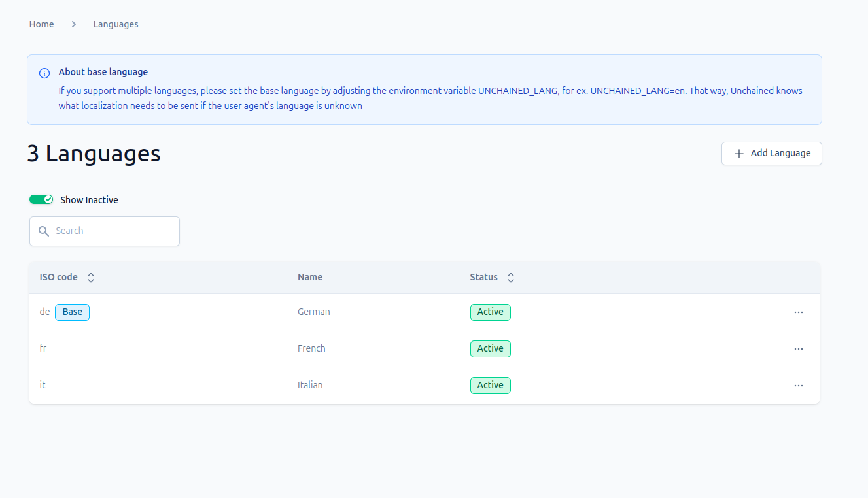Click the '3 Languages' heading
The height and width of the screenshot is (498, 868).
(94, 154)
